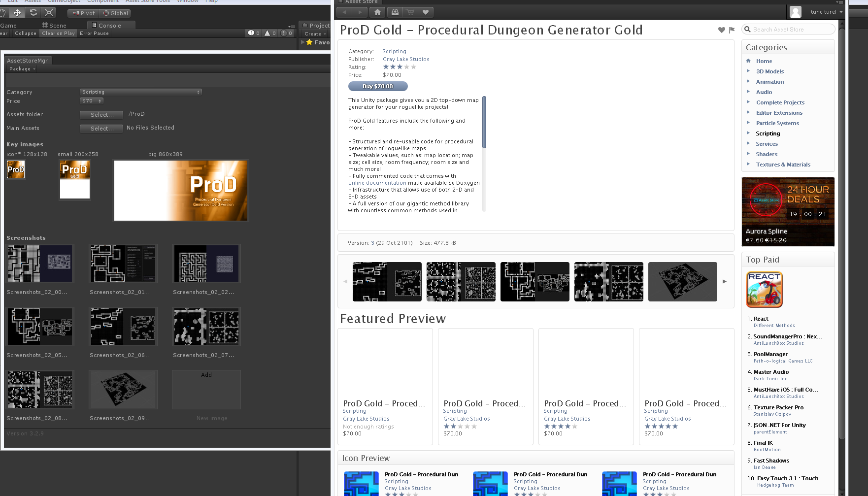Image resolution: width=868 pixels, height=496 pixels.
Task: Click the Asset Store search magnifier
Action: click(748, 30)
